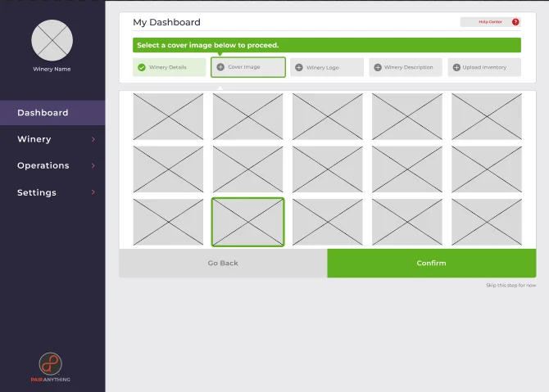This screenshot has height=392, width=549.
Task: Expand the Operations menu chevron
Action: pyautogui.click(x=93, y=165)
